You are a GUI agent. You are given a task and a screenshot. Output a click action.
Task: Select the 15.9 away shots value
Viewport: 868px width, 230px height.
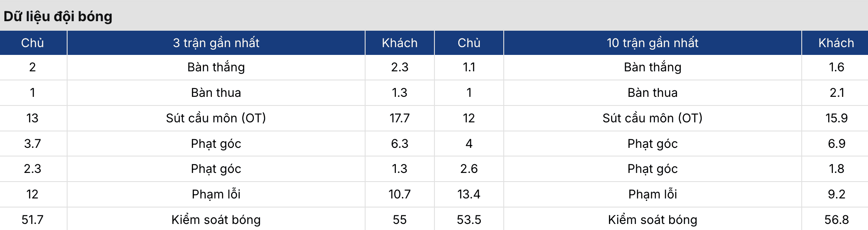836,118
